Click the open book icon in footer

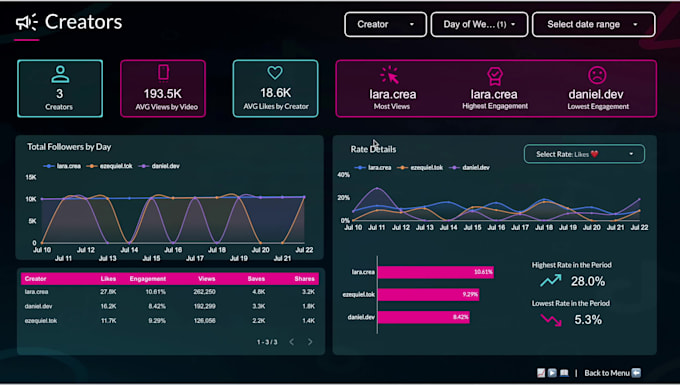pyautogui.click(x=564, y=373)
